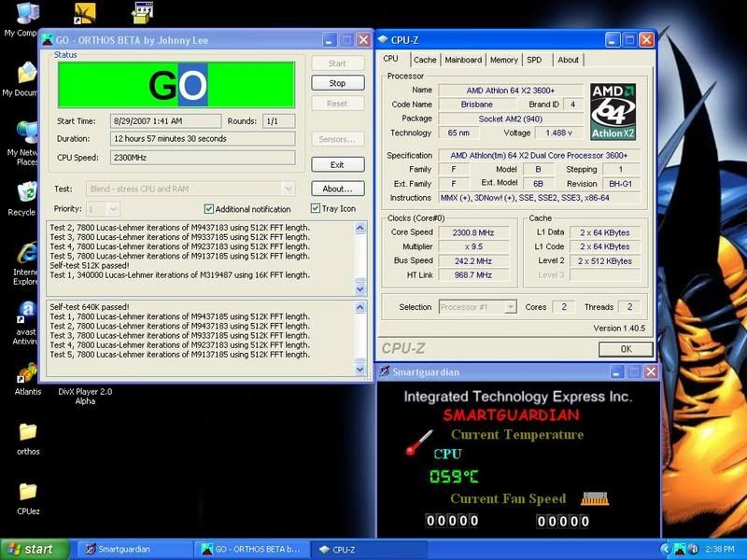Image resolution: width=747 pixels, height=560 pixels.
Task: Click the 059°C CPU temperature readout
Action: point(454,476)
